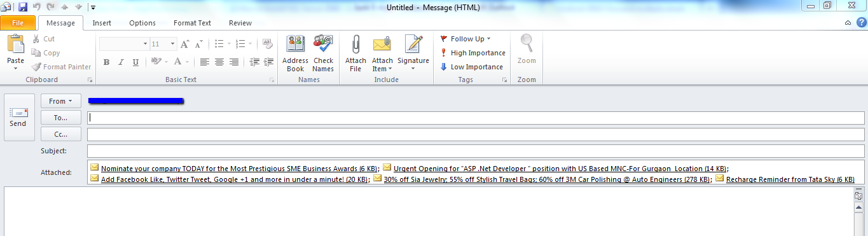Click Increase Indent icon
Image resolution: width=868 pixels, height=236 pixels.
(268, 62)
